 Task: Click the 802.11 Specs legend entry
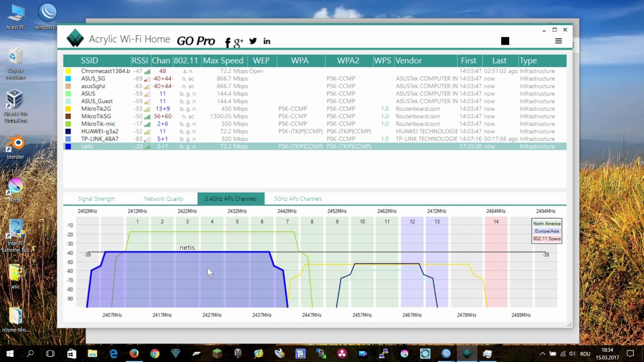click(x=547, y=239)
